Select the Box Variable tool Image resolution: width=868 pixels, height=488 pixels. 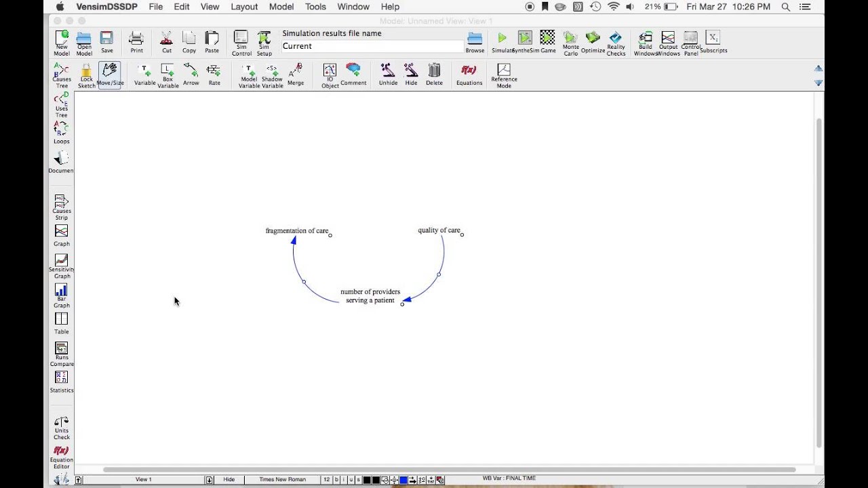tap(168, 75)
